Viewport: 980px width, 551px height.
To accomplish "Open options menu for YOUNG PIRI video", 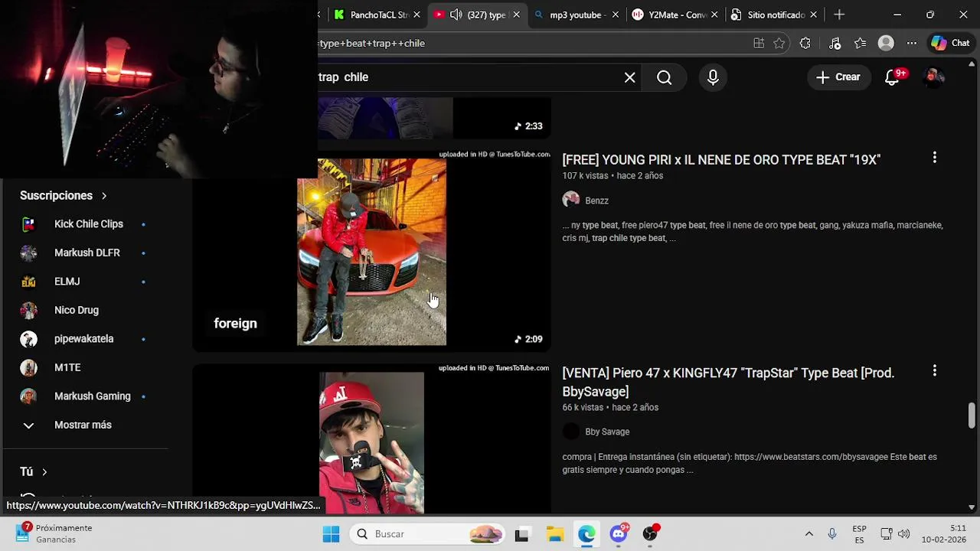I will coord(934,158).
